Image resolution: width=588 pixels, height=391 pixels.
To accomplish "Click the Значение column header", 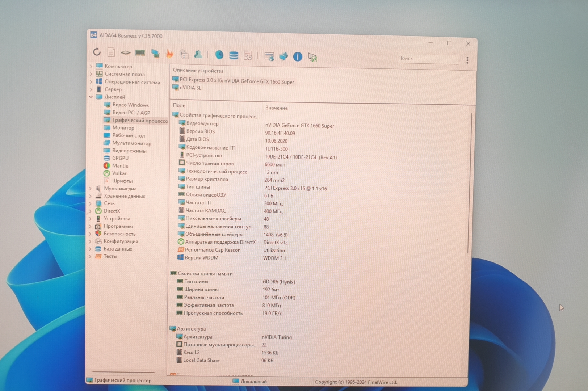I will point(277,108).
